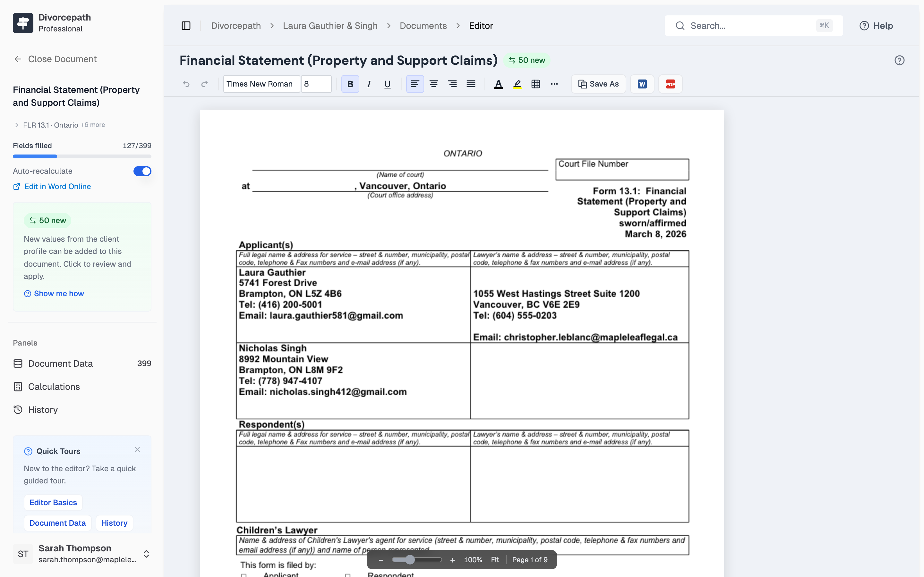The image size is (924, 577).
Task: Insert a table
Action: [x=536, y=84]
